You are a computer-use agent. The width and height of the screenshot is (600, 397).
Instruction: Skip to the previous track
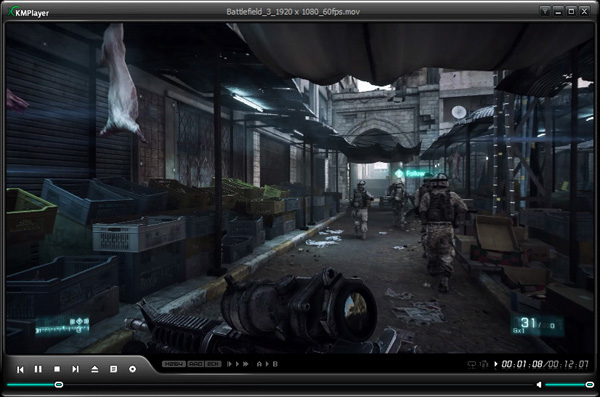(20, 369)
